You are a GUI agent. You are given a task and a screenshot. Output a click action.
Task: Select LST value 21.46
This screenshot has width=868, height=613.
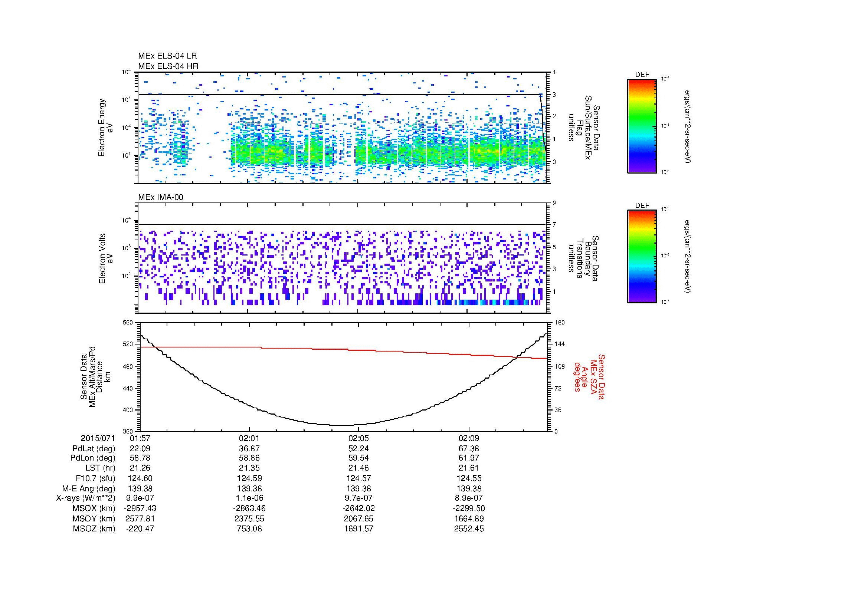359,468
